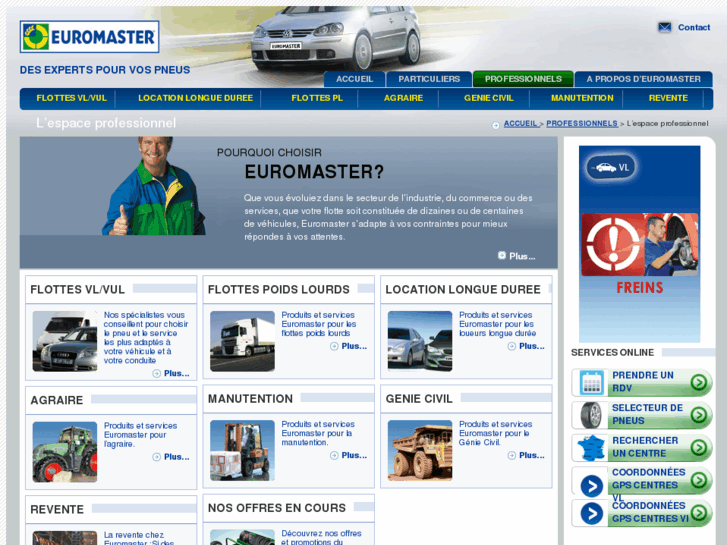Click Plus... in Pourquoi choisir Euromaster banner
727x545 pixels.
click(x=522, y=256)
